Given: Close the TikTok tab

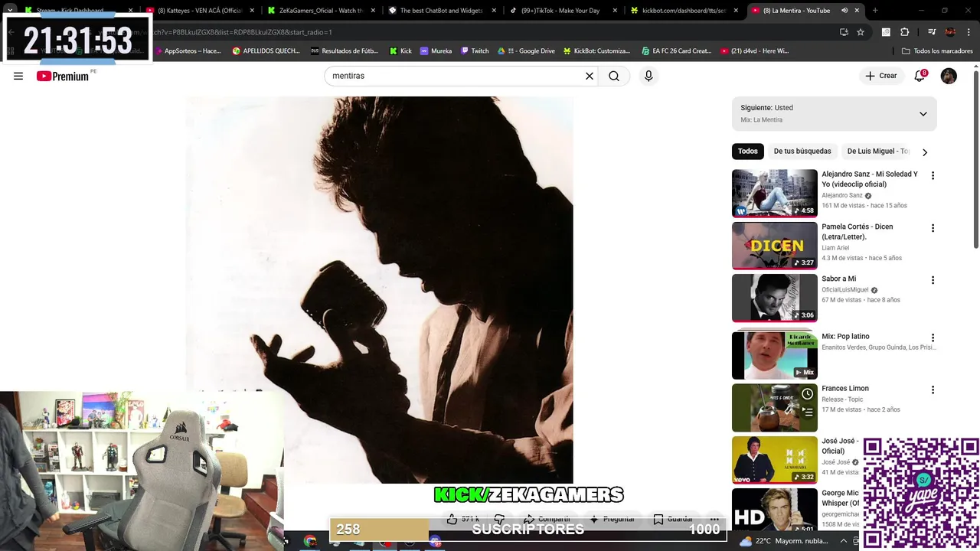Looking at the screenshot, I should coord(615,11).
